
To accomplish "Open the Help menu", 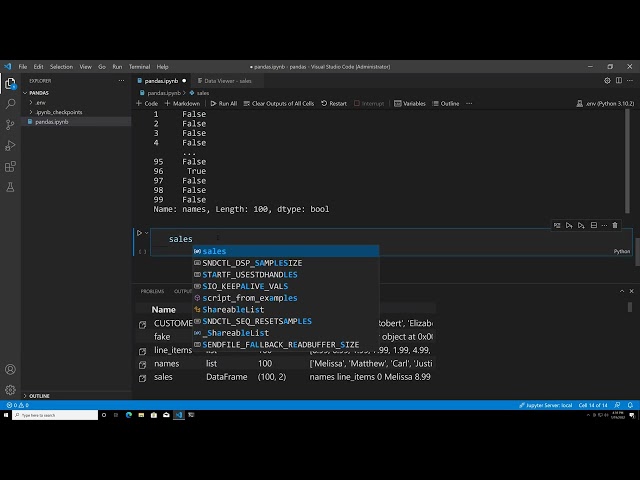I will point(162,67).
